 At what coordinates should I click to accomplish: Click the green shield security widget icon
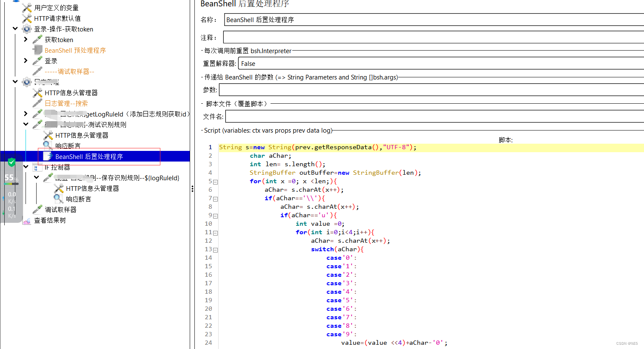click(x=12, y=162)
